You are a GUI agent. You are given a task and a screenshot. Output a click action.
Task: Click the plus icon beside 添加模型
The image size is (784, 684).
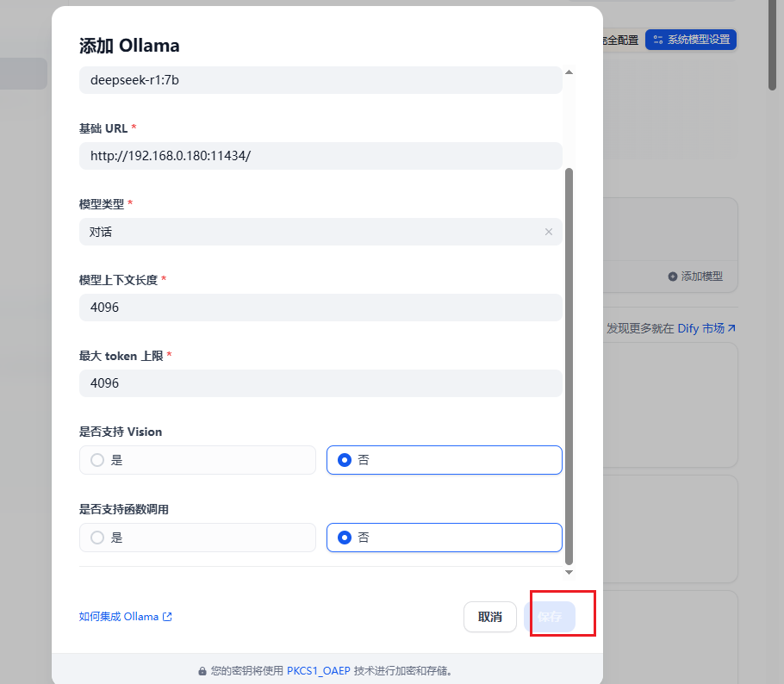coord(673,277)
